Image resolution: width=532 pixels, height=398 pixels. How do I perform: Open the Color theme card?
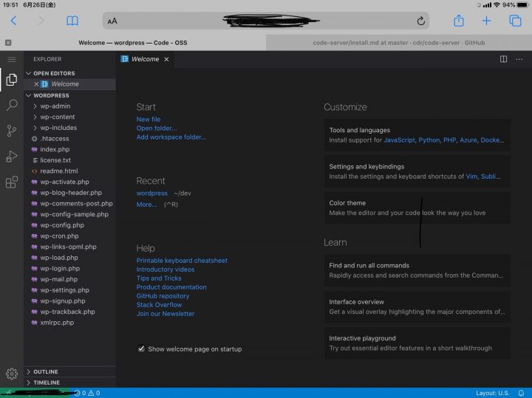point(417,207)
